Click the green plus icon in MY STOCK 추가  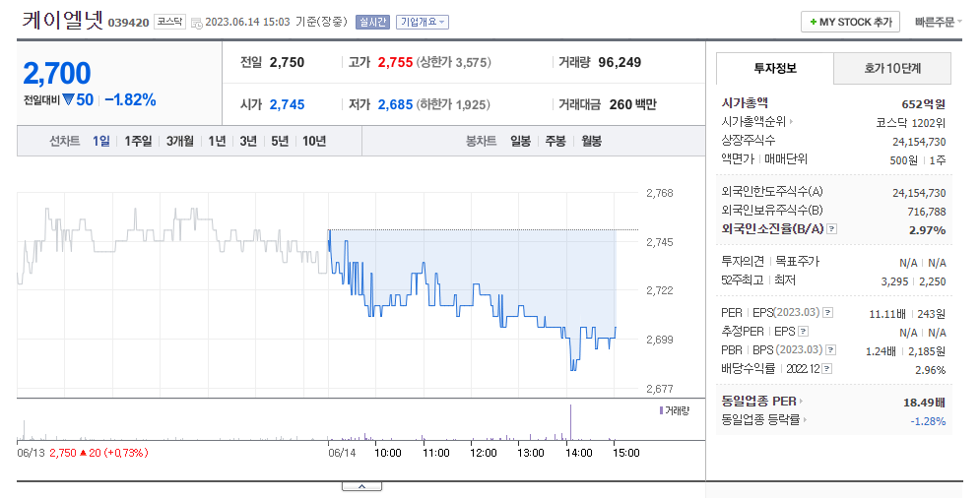[x=814, y=22]
